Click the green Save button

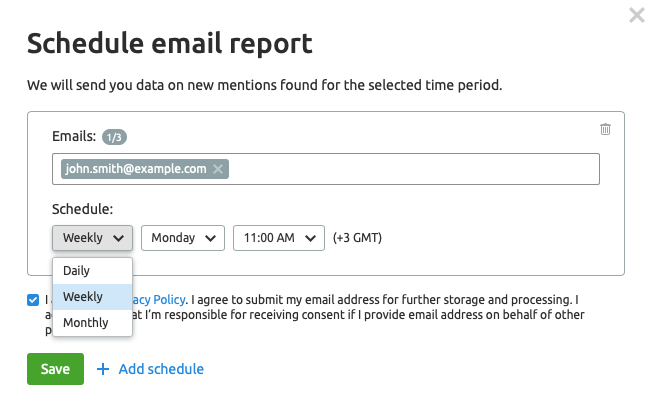click(x=55, y=369)
